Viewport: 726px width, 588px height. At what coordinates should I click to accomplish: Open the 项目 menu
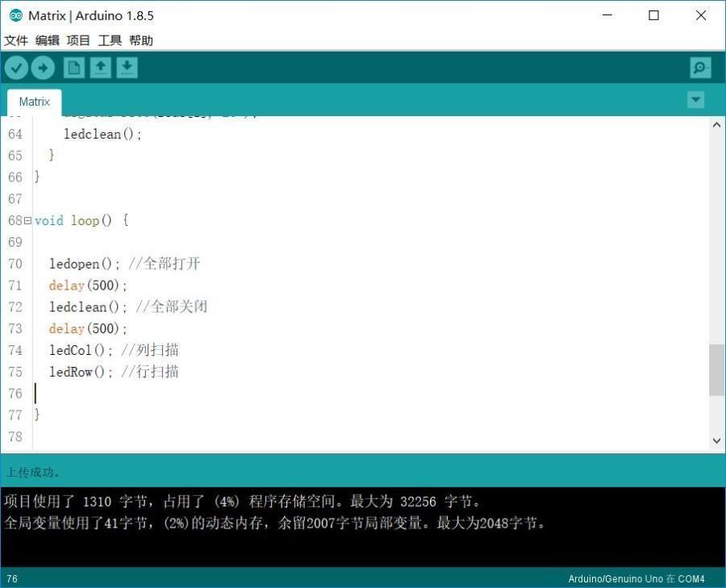(x=78, y=40)
